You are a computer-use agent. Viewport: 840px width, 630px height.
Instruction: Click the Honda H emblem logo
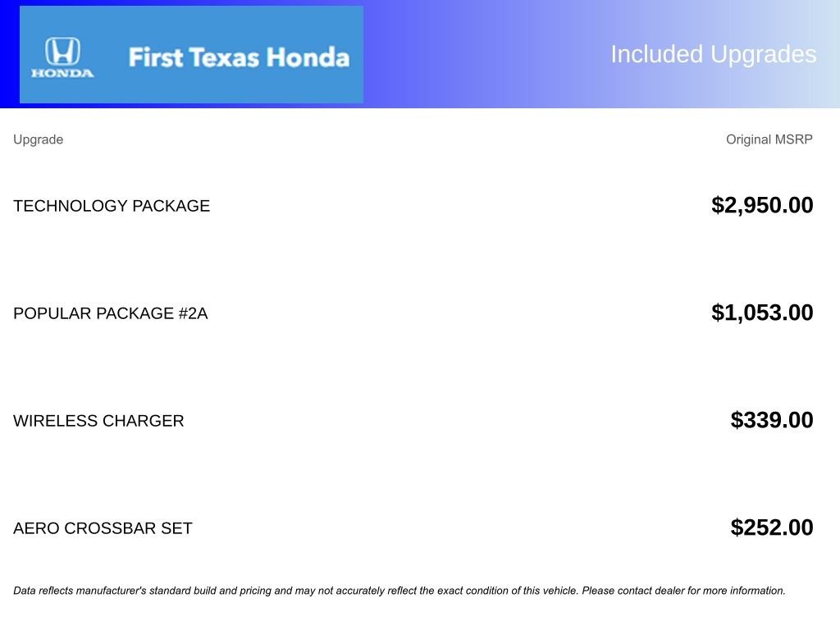pos(62,52)
